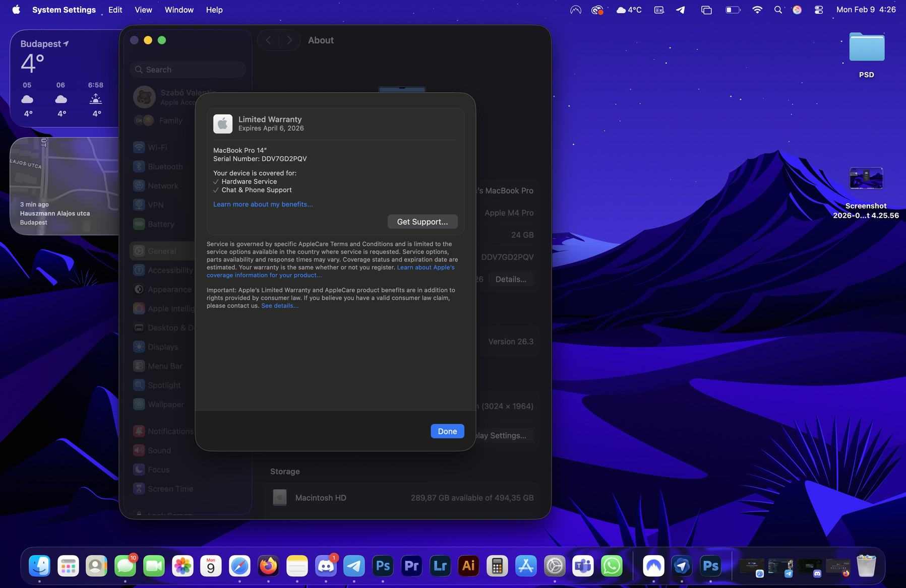Open Spotlight search from menu bar

point(778,10)
